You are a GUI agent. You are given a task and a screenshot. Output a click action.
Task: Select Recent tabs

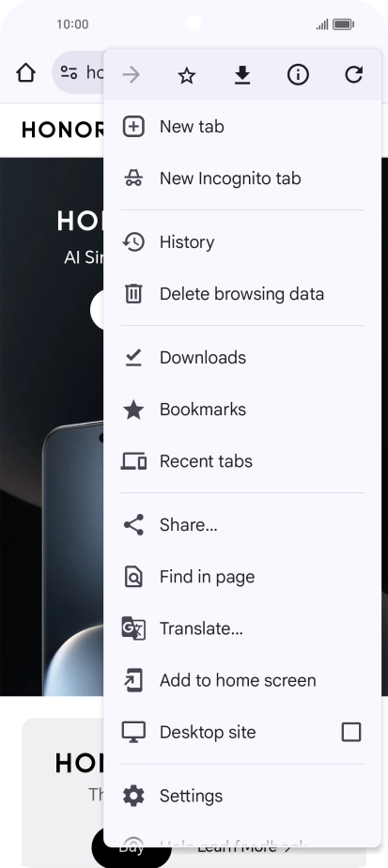click(242, 461)
